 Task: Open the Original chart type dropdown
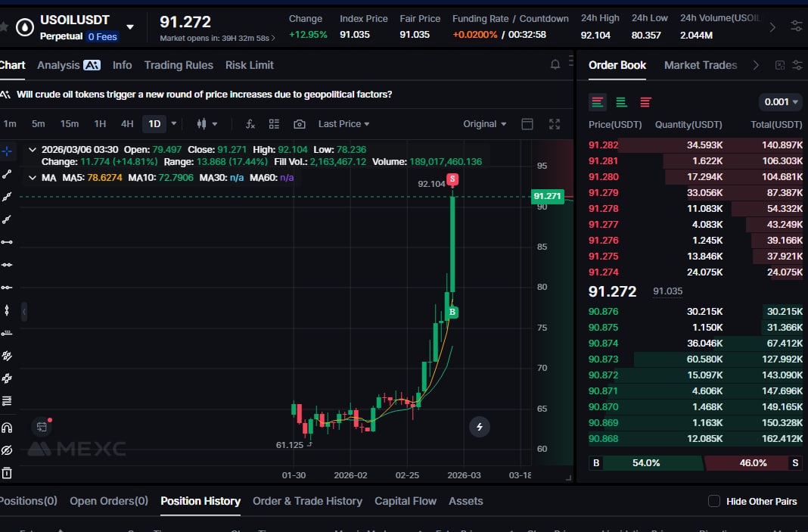point(485,123)
